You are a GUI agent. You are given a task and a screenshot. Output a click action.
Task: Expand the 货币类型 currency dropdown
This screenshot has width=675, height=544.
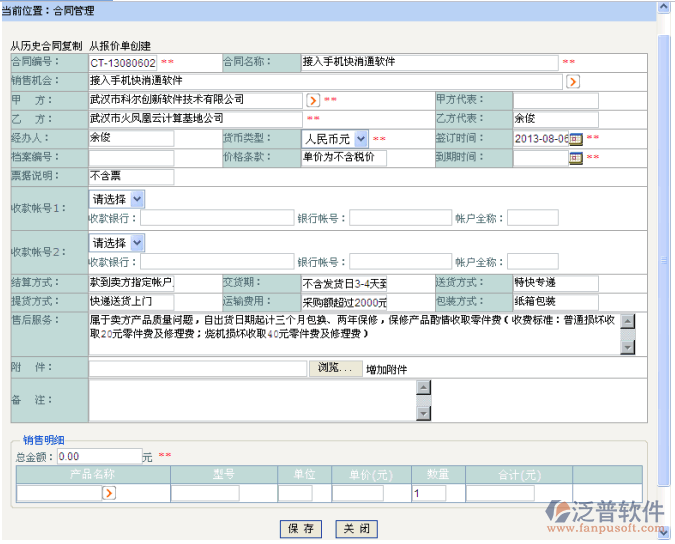pos(360,138)
